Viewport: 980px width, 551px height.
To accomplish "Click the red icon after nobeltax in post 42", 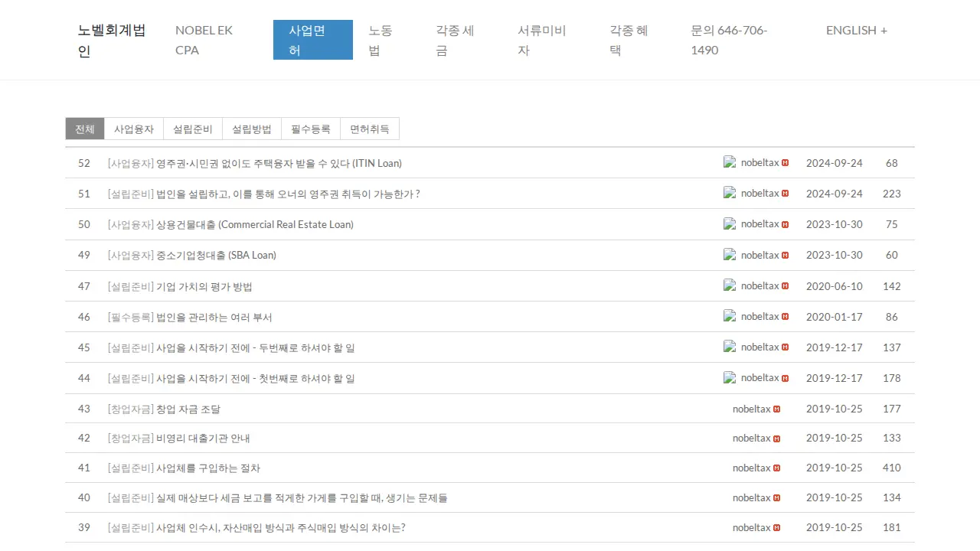I will point(777,439).
